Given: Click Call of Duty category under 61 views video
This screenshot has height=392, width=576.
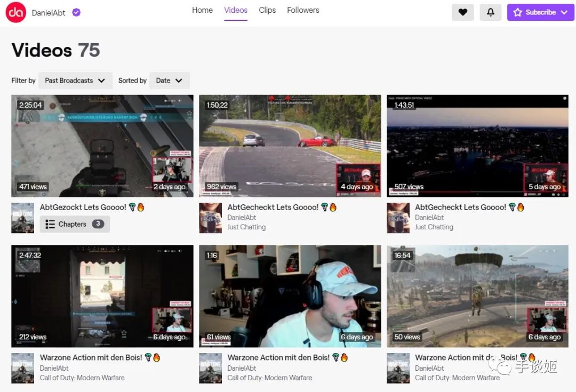Looking at the screenshot, I should click(270, 378).
